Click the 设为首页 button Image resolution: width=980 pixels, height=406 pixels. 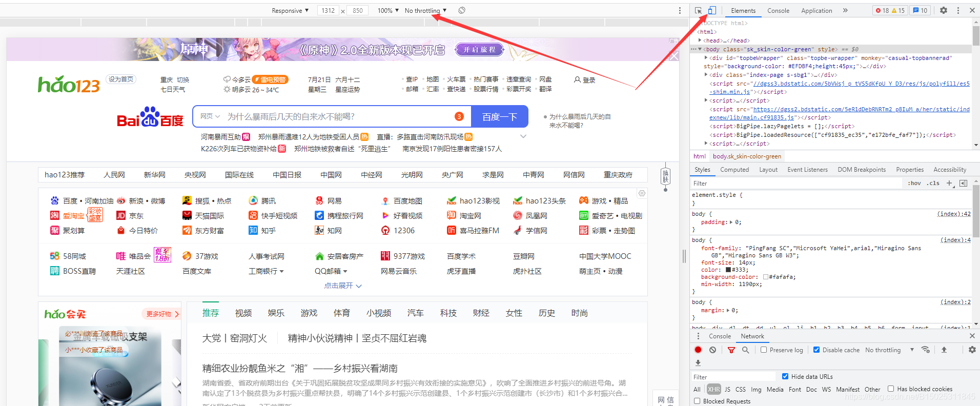click(121, 79)
